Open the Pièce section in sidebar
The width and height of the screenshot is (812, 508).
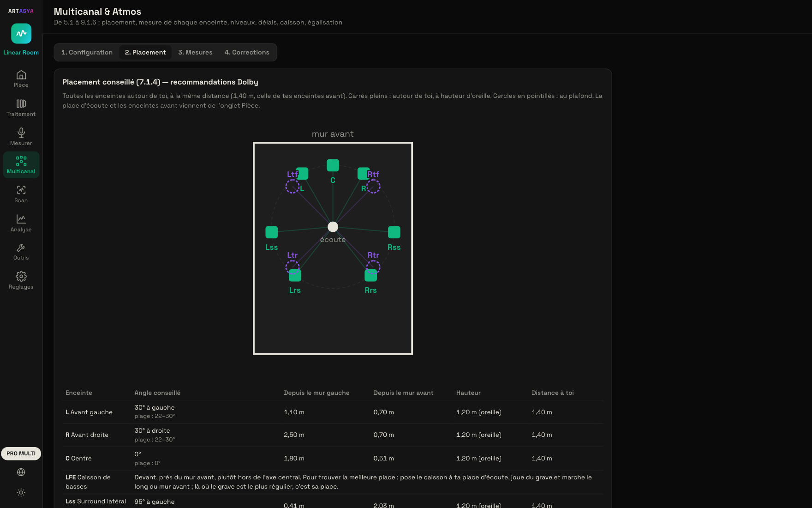pos(21,79)
